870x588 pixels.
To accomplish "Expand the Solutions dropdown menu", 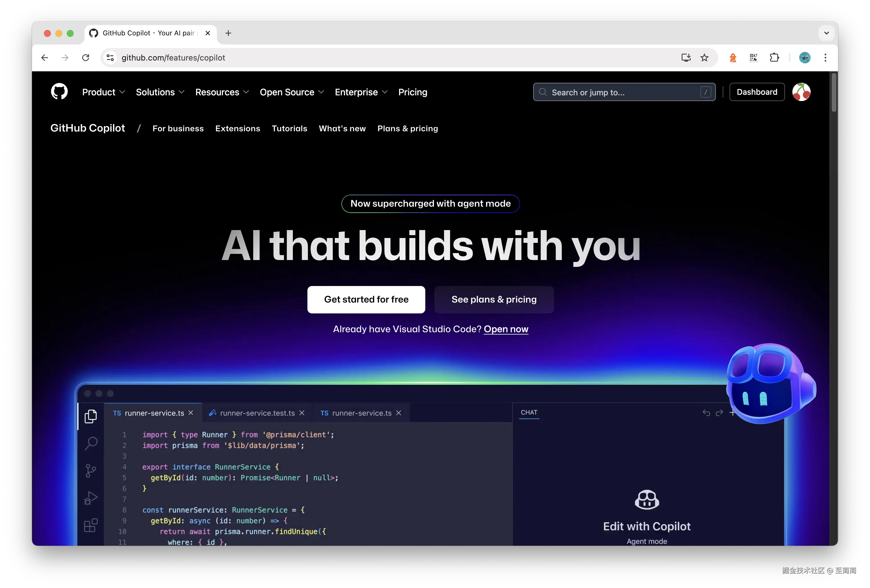I will pyautogui.click(x=160, y=92).
